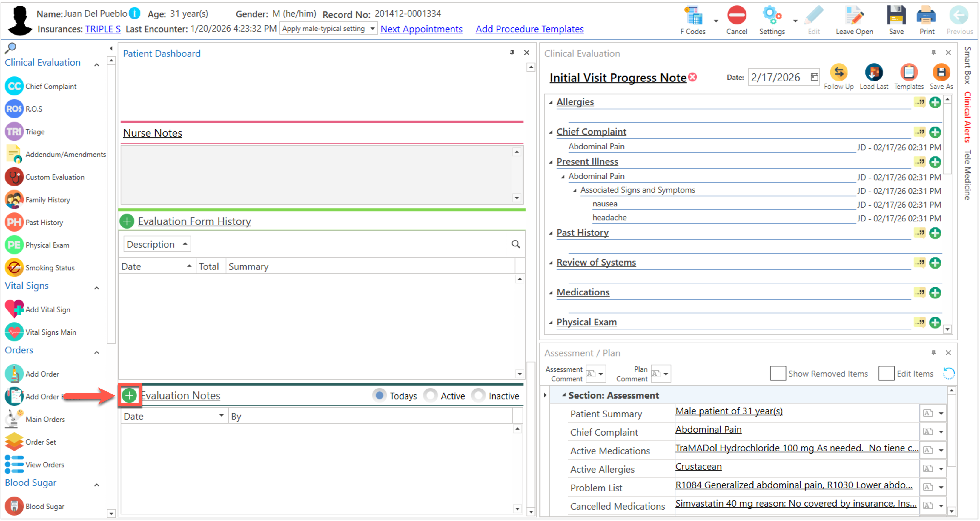Viewport: 980px width, 521px height.
Task: Select the Active radio button
Action: coord(430,395)
